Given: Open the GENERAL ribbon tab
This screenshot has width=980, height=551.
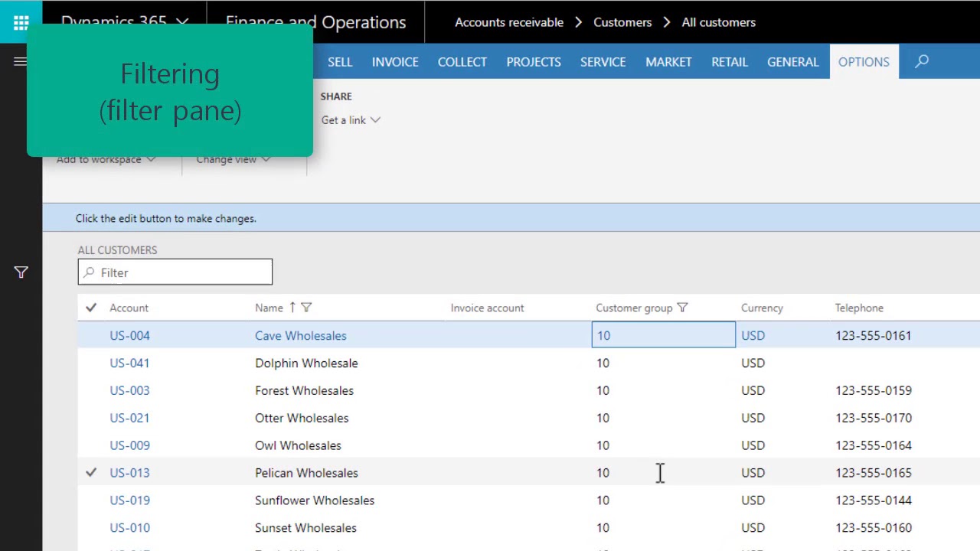Looking at the screenshot, I should pos(793,62).
